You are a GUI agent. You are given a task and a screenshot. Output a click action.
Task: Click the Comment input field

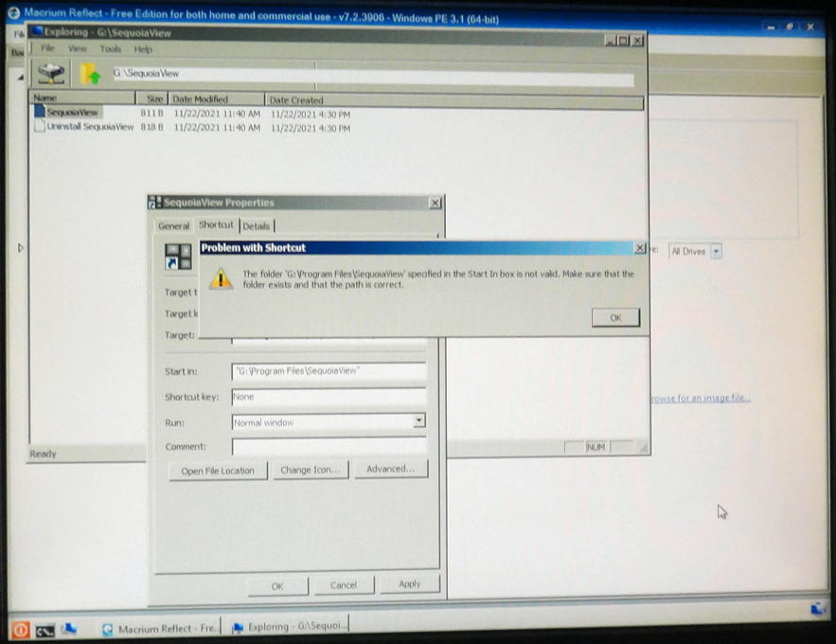point(329,446)
